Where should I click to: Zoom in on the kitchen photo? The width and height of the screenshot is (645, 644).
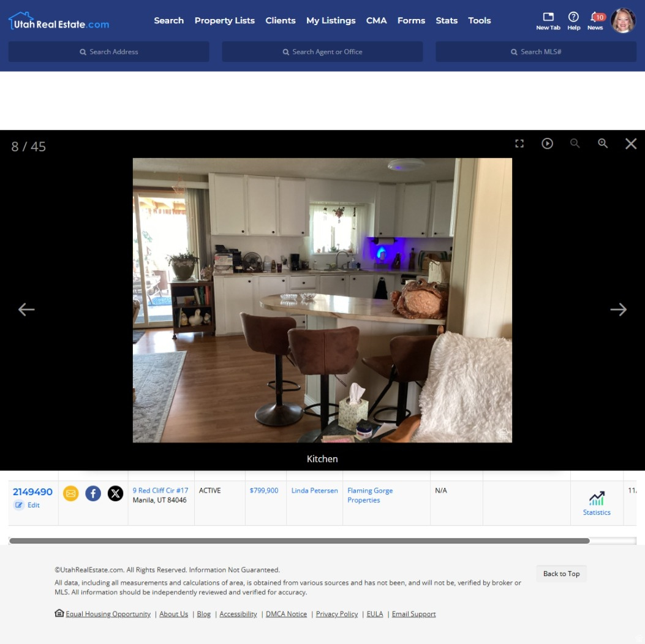pyautogui.click(x=603, y=143)
